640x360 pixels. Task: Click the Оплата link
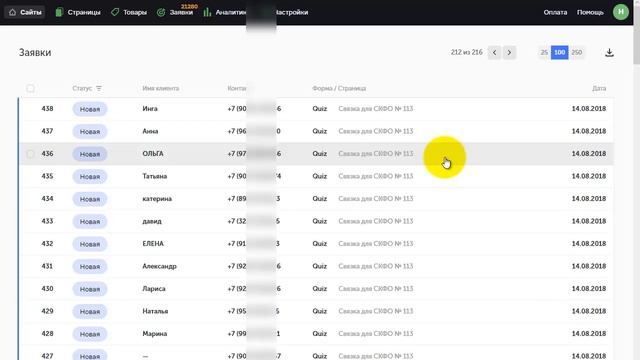click(x=555, y=12)
